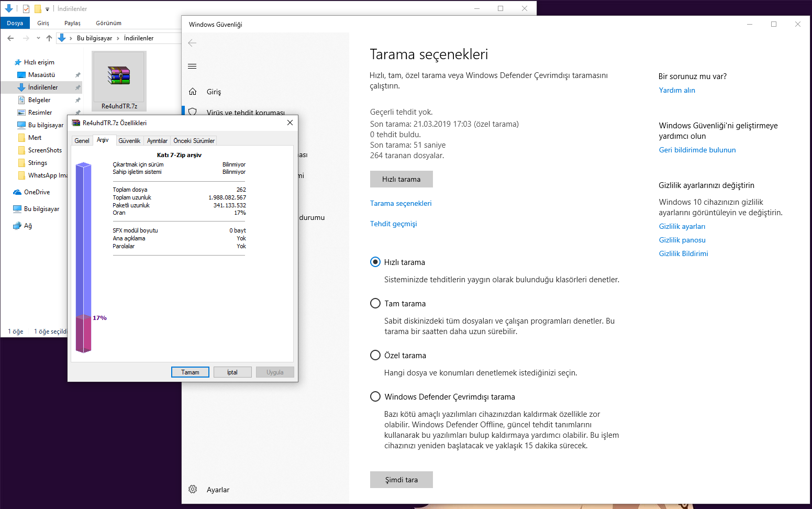The height and width of the screenshot is (509, 812).
Task: Open the Gizlilik ayarları link
Action: pyautogui.click(x=682, y=226)
